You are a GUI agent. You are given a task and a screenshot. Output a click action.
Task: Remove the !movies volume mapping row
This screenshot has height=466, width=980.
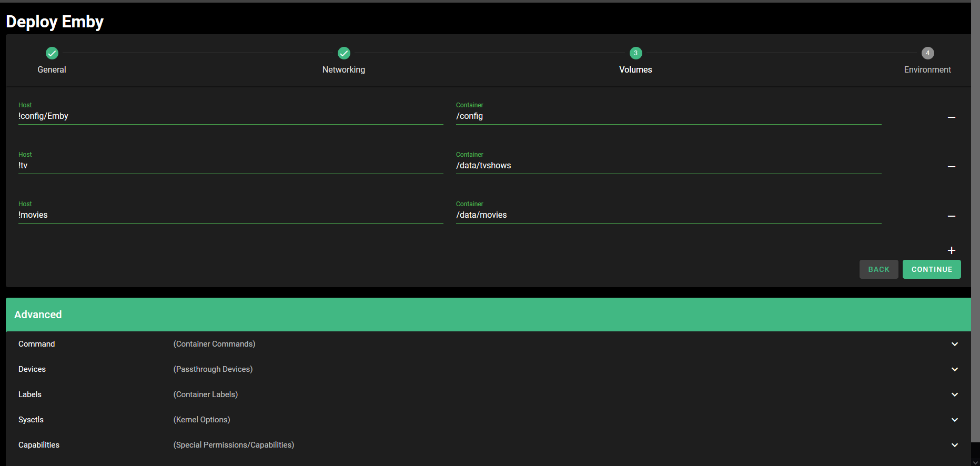coord(951,216)
